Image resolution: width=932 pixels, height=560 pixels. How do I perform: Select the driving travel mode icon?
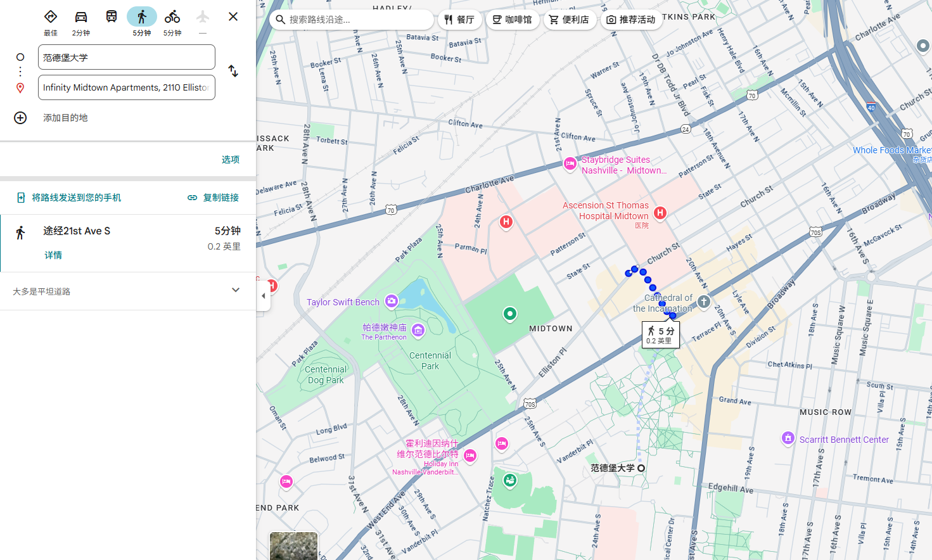[x=80, y=17]
